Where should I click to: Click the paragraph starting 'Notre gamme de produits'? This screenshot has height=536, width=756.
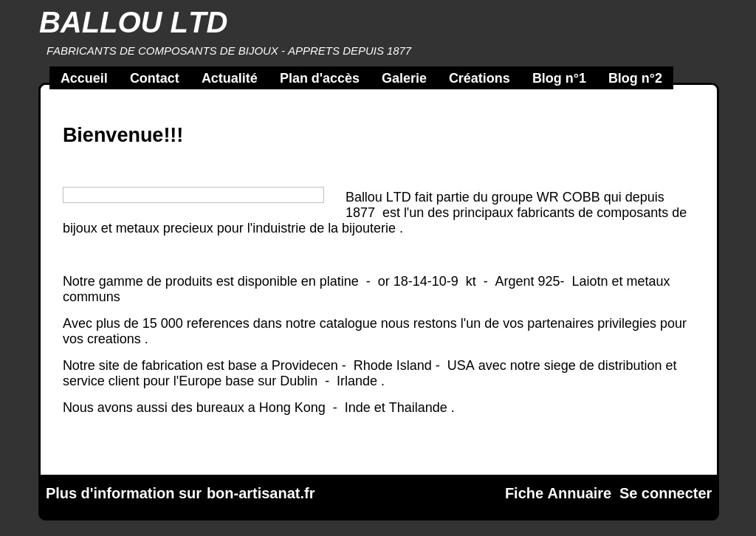pos(366,289)
